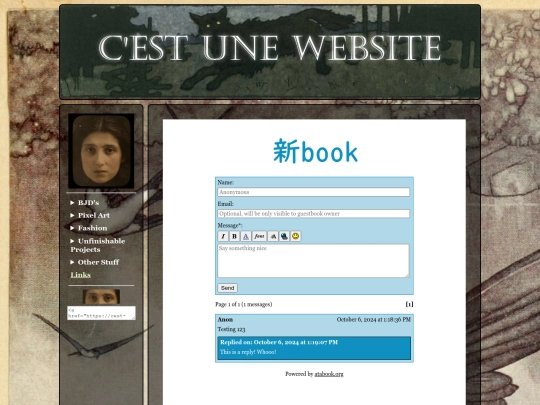Click the "Page 1 of 1 (1 messages)" text
The height and width of the screenshot is (405, 540).
pos(243,304)
